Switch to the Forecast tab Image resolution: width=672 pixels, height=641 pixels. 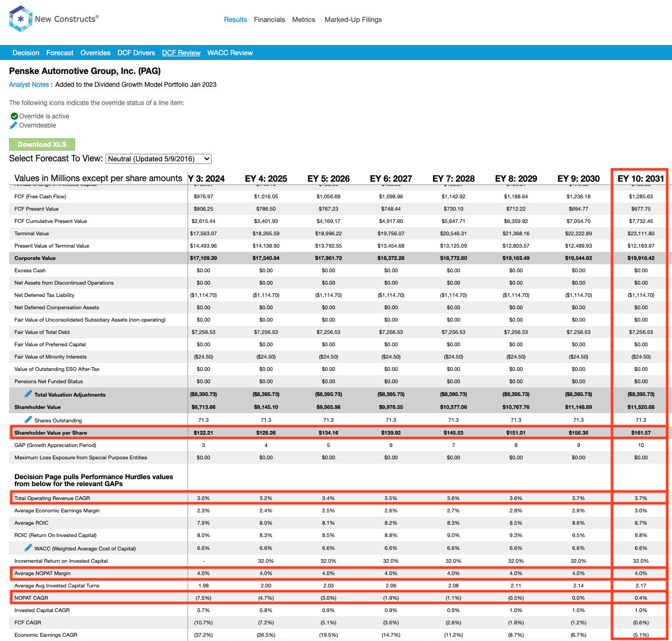click(60, 53)
